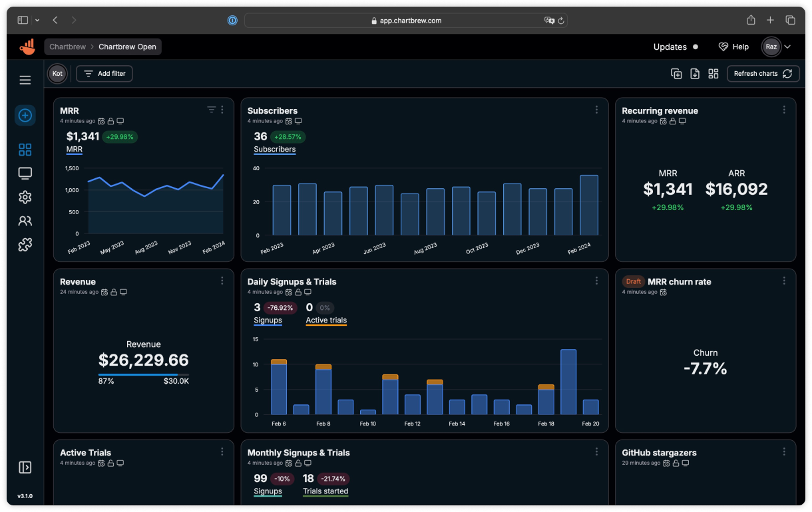Image resolution: width=812 pixels, height=512 pixels.
Task: Click the Add filter button
Action: tap(104, 74)
